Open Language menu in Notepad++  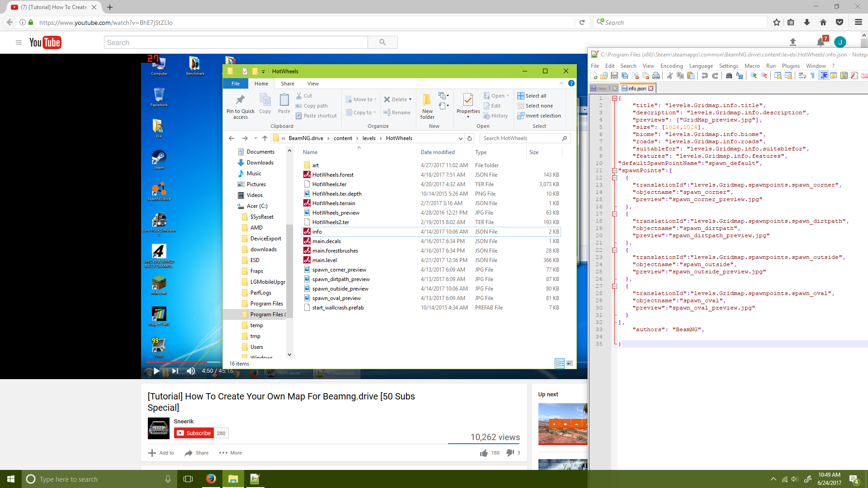(x=701, y=66)
